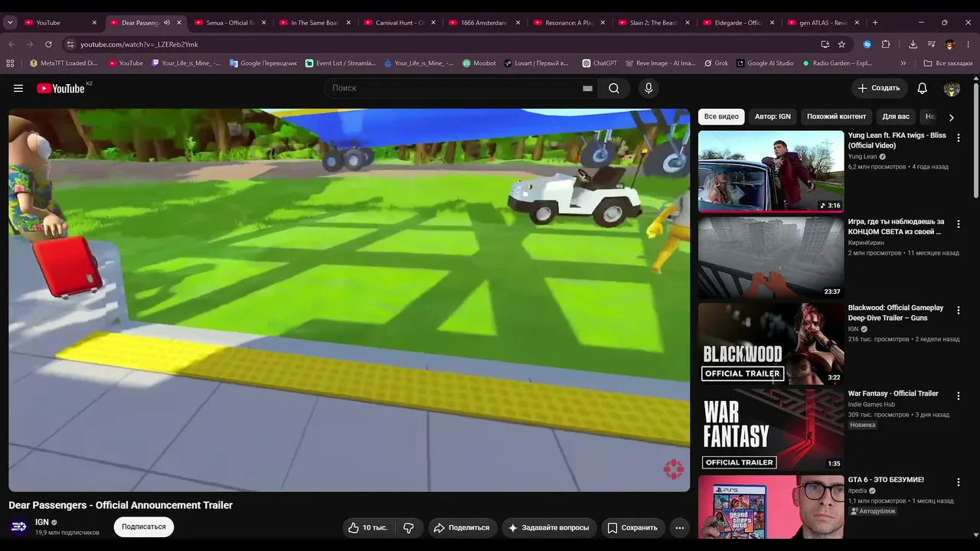The width and height of the screenshot is (980, 551).
Task: Open options for GTA 6 video
Action: pyautogui.click(x=958, y=483)
